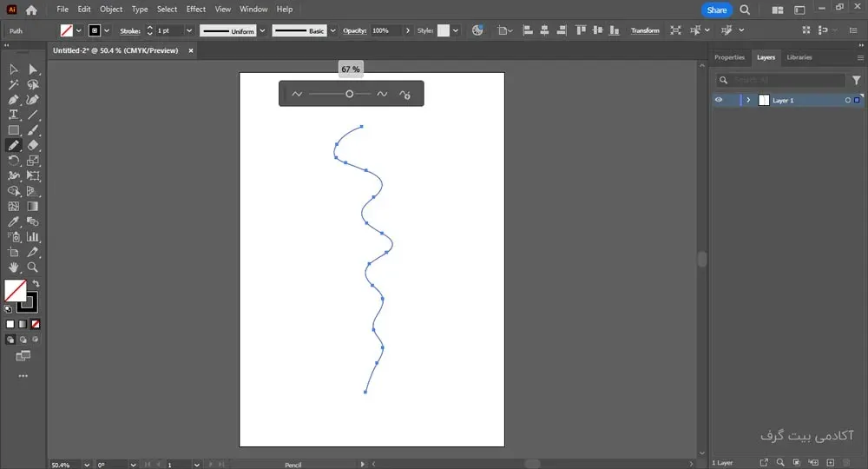Select the Pen tool

13,100
